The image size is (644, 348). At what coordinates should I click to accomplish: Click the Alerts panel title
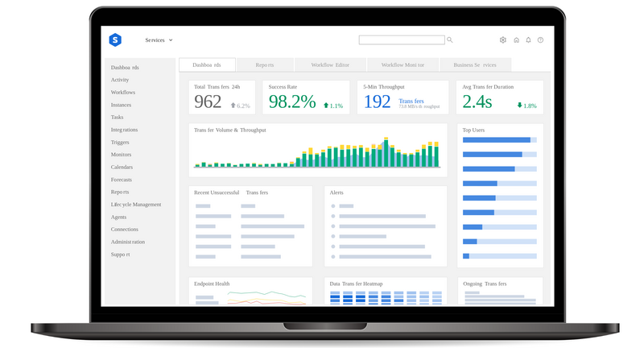[336, 193]
